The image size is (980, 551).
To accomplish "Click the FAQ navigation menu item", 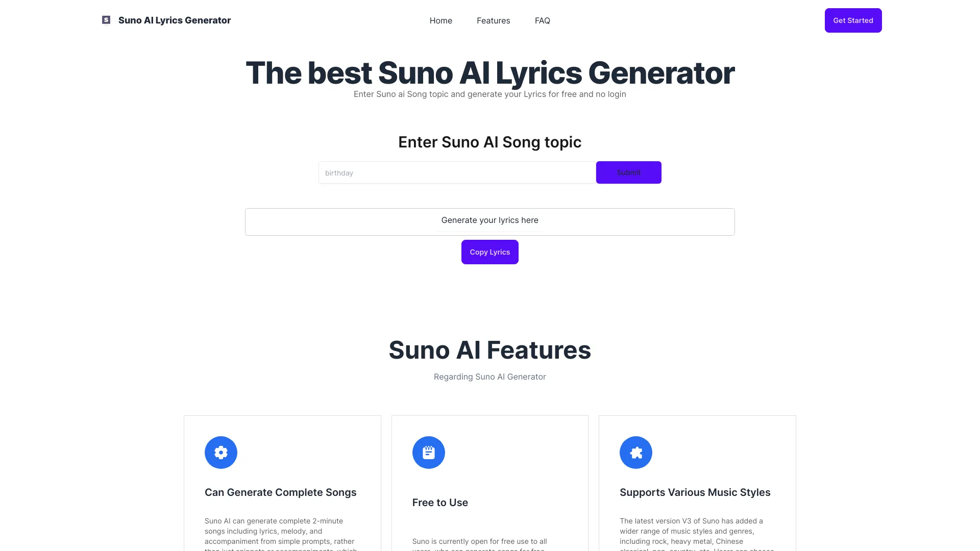I will tap(543, 20).
